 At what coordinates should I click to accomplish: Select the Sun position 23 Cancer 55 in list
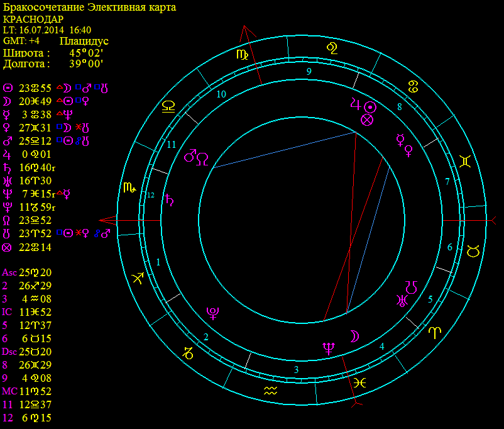35,88
